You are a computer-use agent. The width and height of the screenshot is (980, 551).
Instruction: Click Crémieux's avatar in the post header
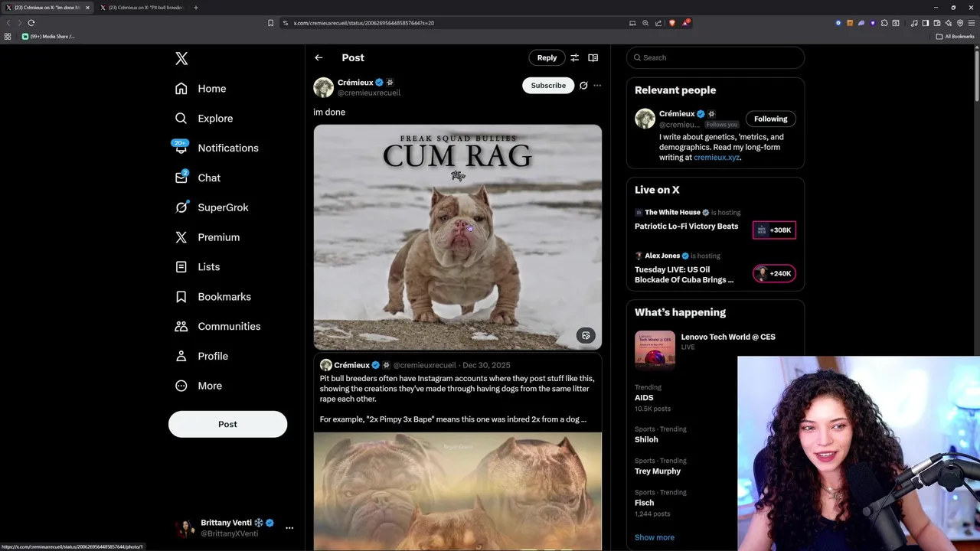pos(323,87)
